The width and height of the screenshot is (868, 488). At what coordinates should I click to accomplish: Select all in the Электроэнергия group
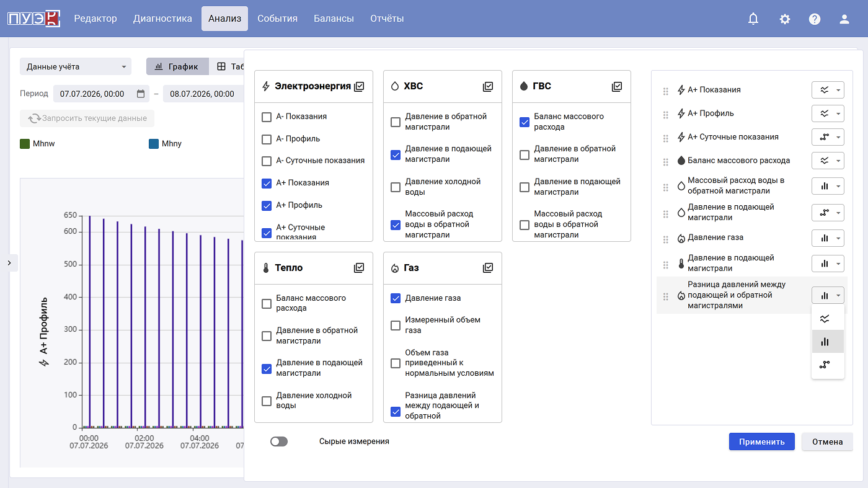pos(359,87)
